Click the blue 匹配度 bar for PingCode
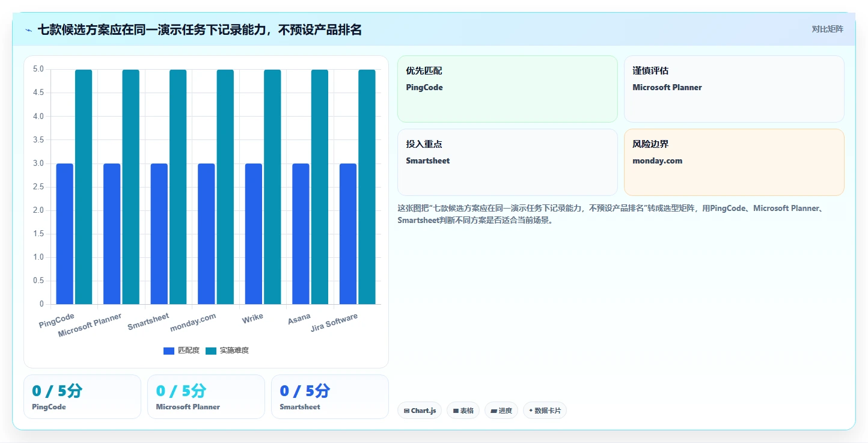Screen dimensions: 868x443 65,234
